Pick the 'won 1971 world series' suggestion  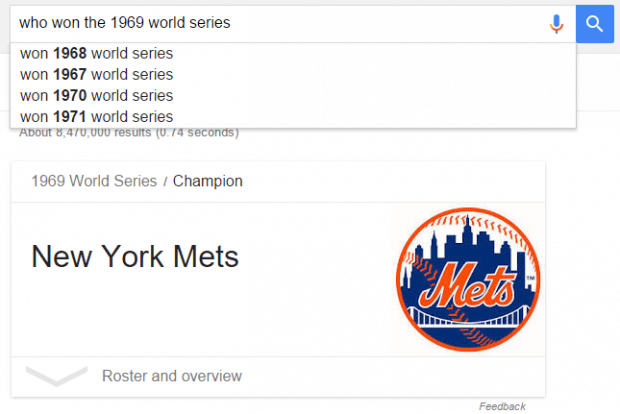pos(96,117)
